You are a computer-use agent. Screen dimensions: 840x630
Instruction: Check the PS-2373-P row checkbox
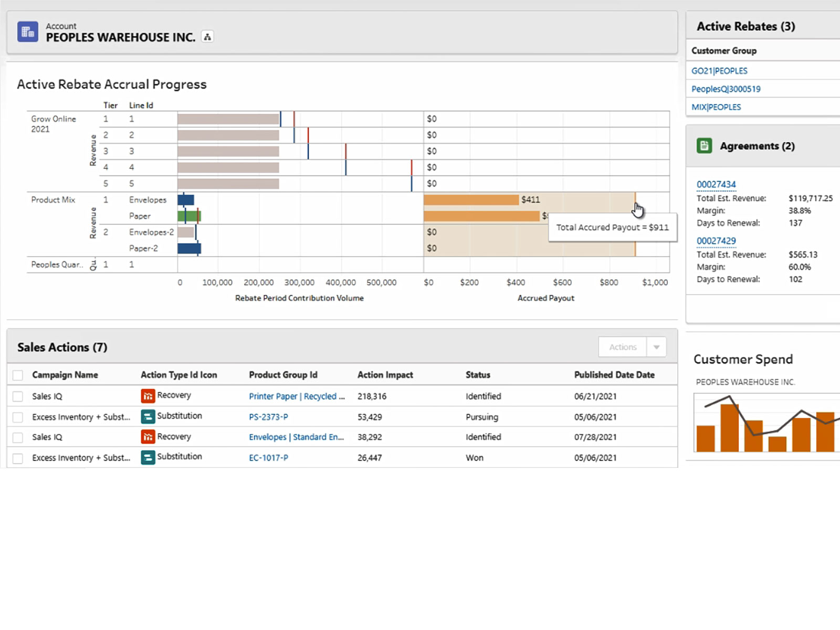18,417
